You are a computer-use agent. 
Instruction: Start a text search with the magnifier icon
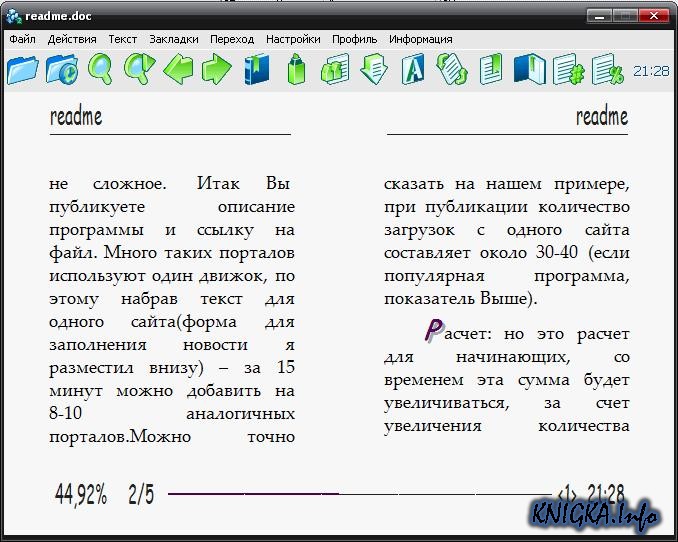[x=100, y=69]
